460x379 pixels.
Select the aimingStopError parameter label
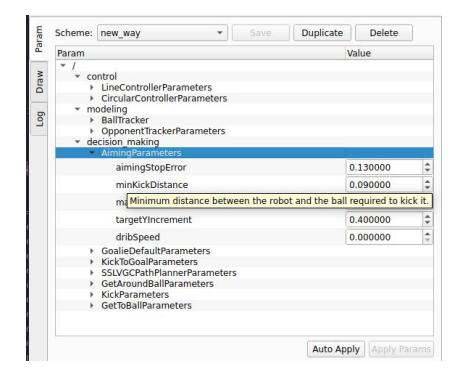tap(151, 167)
